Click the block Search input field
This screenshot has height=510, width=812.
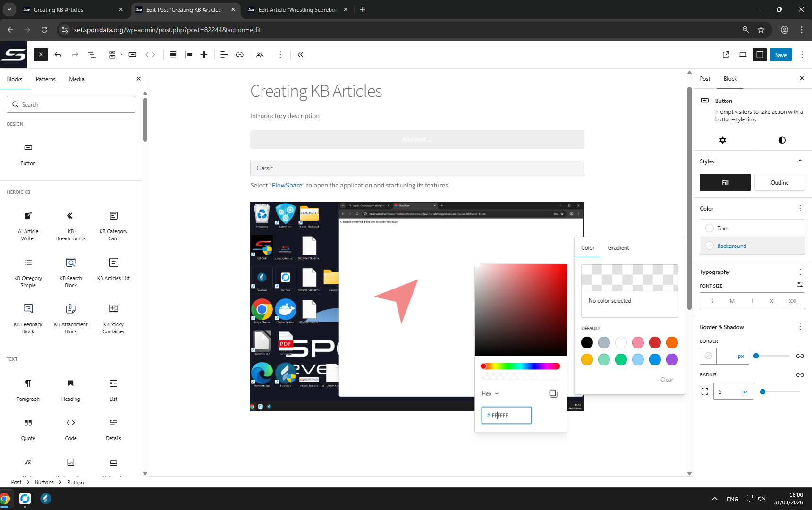71,105
